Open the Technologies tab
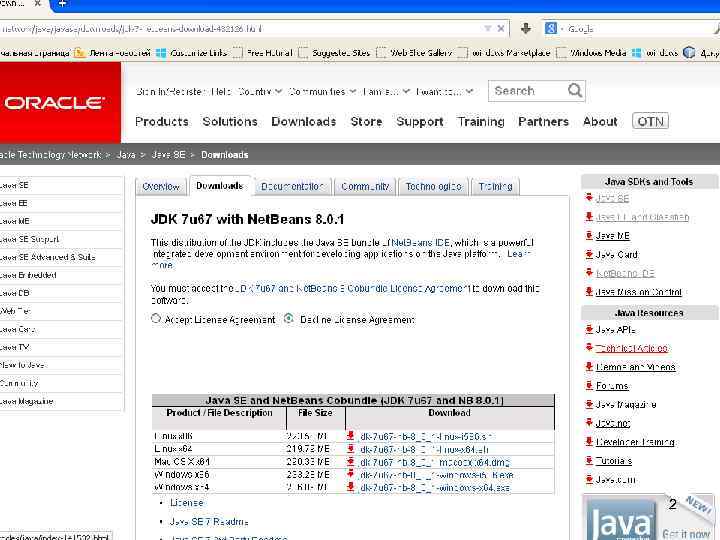The width and height of the screenshot is (720, 540). (x=433, y=186)
